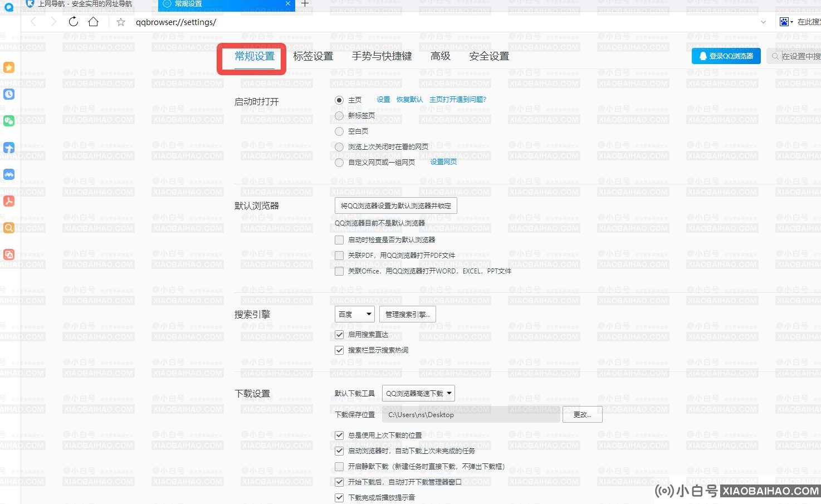
Task: Expand the address bar dropdown chevron
Action: 763,22
